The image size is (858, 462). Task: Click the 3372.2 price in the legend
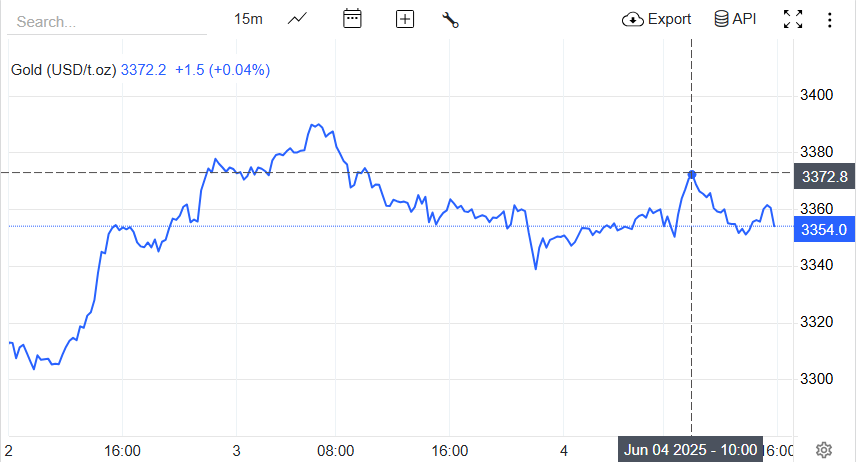(x=144, y=70)
